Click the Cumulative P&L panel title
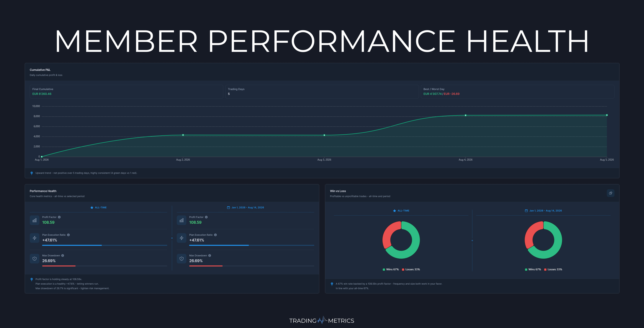This screenshot has width=644, height=328. pos(40,70)
